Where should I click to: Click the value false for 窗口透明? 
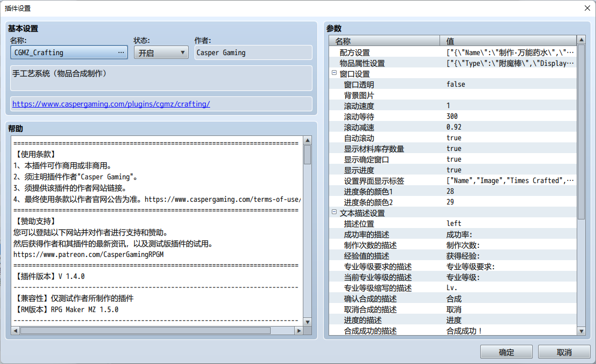[456, 84]
